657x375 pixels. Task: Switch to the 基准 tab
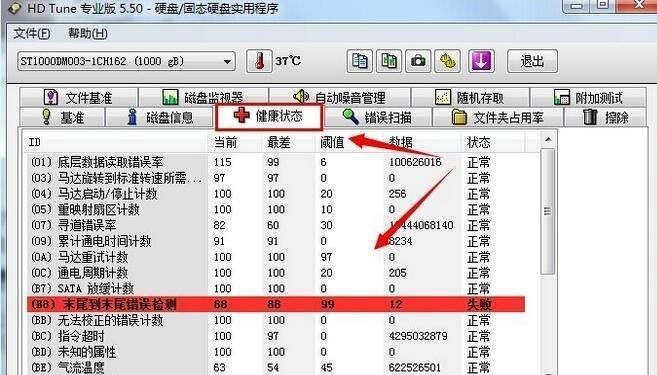(62, 117)
